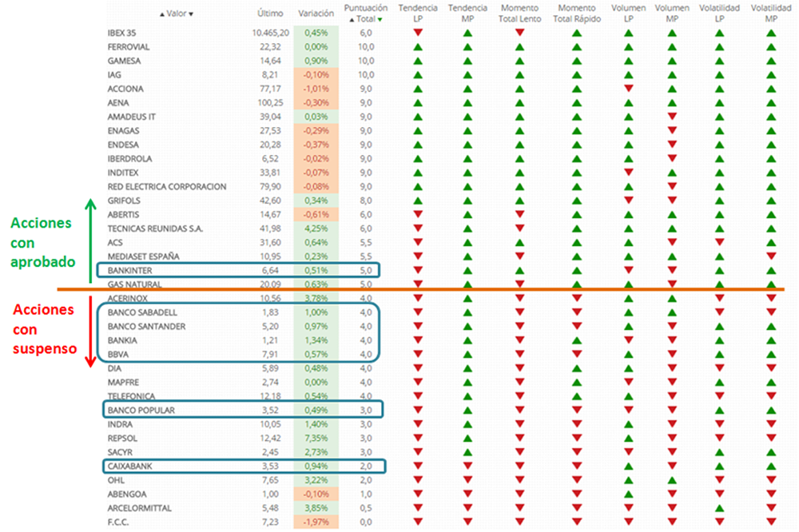Click BANKIA Momento Total Rápido green arrow
The image size is (799, 532).
[x=577, y=340]
